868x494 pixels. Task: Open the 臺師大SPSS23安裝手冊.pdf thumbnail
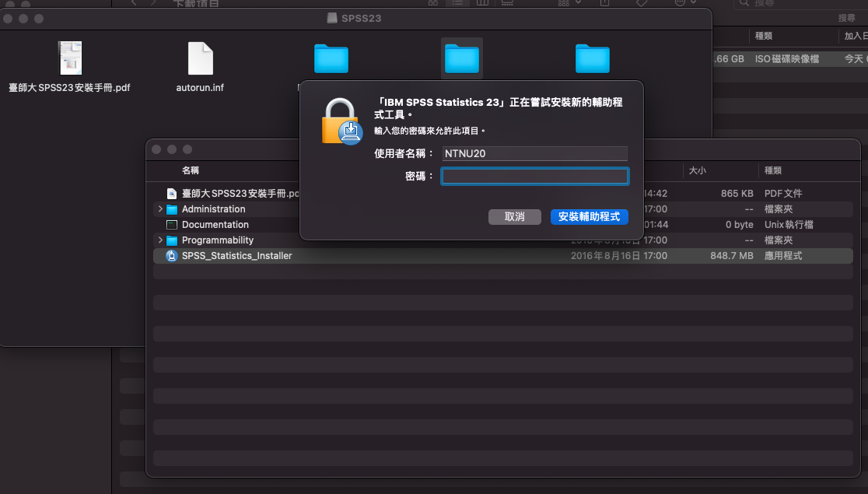point(70,58)
